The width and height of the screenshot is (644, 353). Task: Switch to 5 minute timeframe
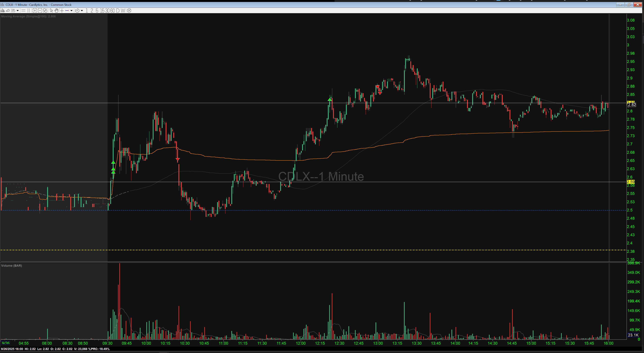[x=97, y=11]
